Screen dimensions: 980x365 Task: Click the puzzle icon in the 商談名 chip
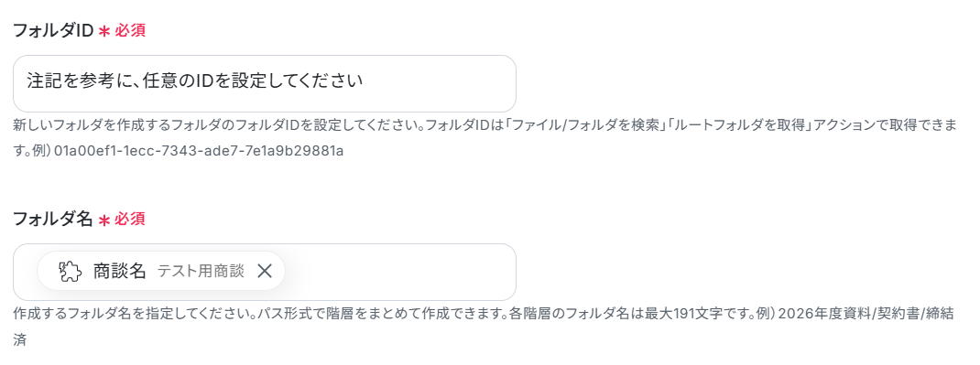click(71, 272)
